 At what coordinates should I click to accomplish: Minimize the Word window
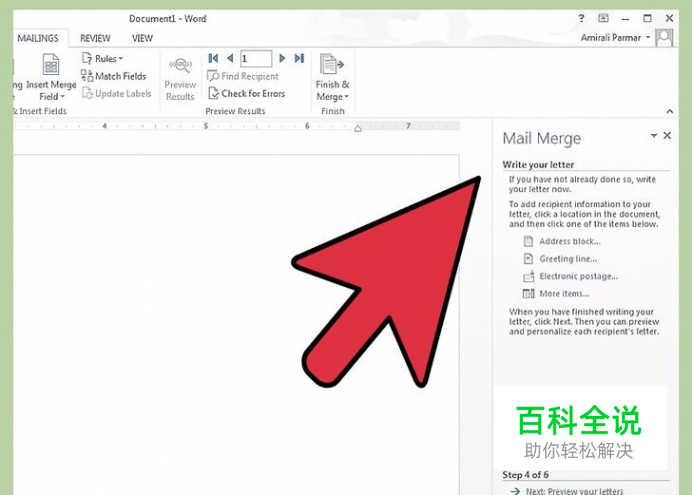625,19
